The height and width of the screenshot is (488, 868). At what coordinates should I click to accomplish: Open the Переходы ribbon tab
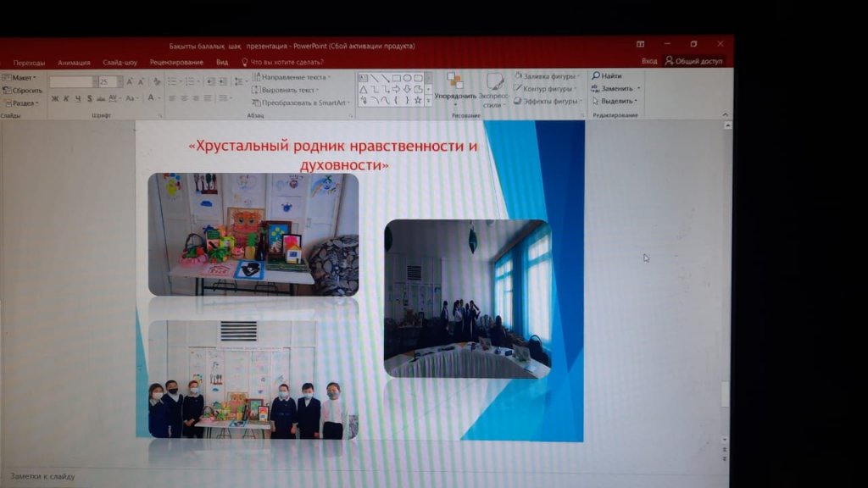tap(29, 63)
